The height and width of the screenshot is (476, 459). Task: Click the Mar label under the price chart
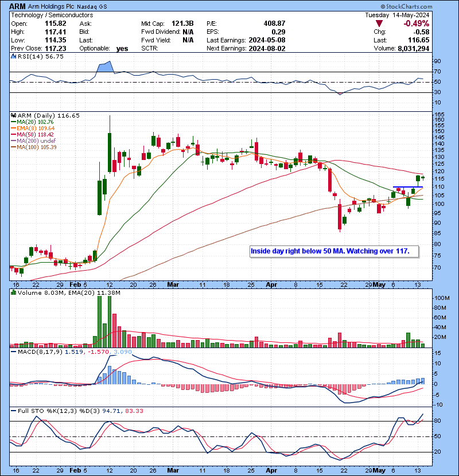point(173,285)
